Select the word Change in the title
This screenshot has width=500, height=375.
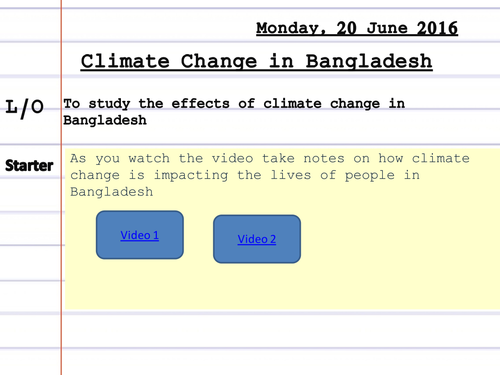(219, 62)
